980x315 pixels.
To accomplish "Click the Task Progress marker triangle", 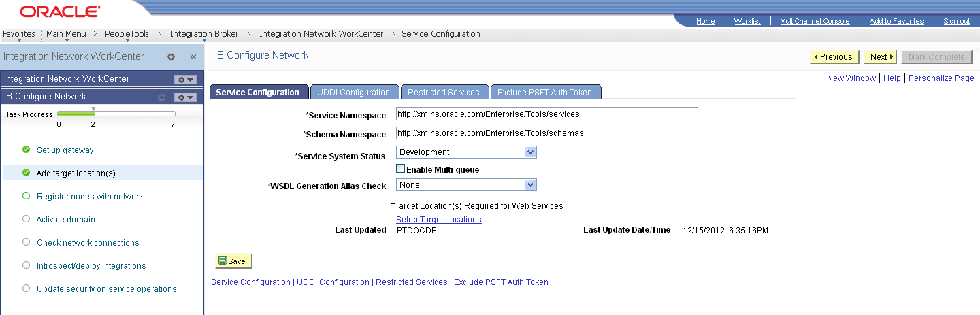I will pyautogui.click(x=93, y=109).
